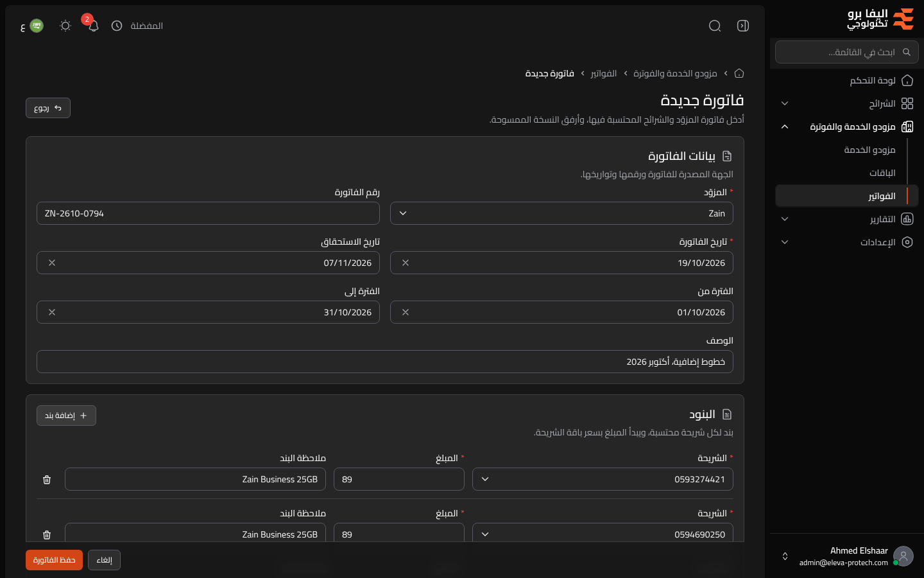Toggle the light/dark theme sun icon
This screenshot has height=578, width=924.
[65, 26]
